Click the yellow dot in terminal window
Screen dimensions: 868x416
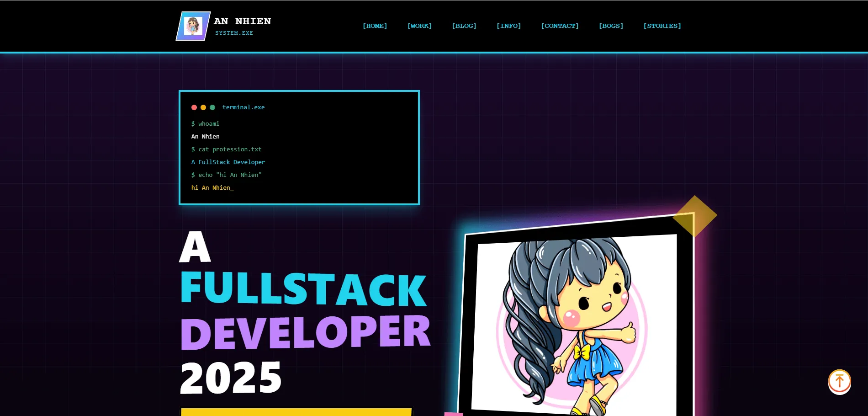203,107
